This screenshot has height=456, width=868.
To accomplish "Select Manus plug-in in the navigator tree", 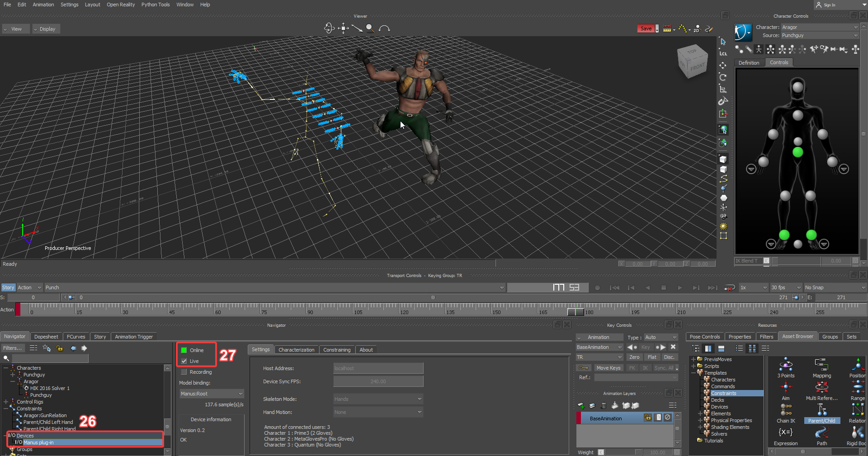I will [38, 442].
